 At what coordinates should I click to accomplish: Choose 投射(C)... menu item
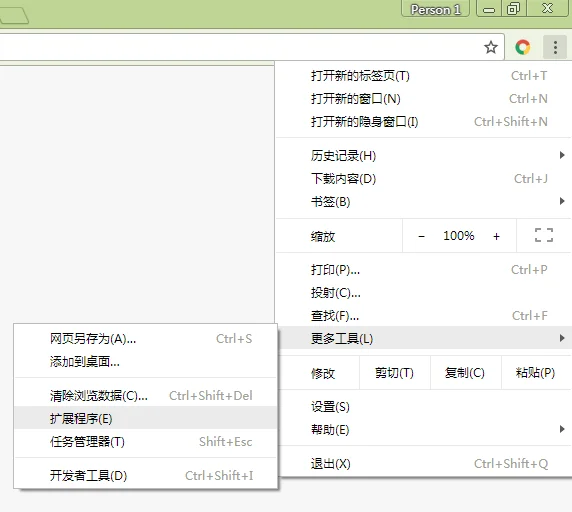423,293
